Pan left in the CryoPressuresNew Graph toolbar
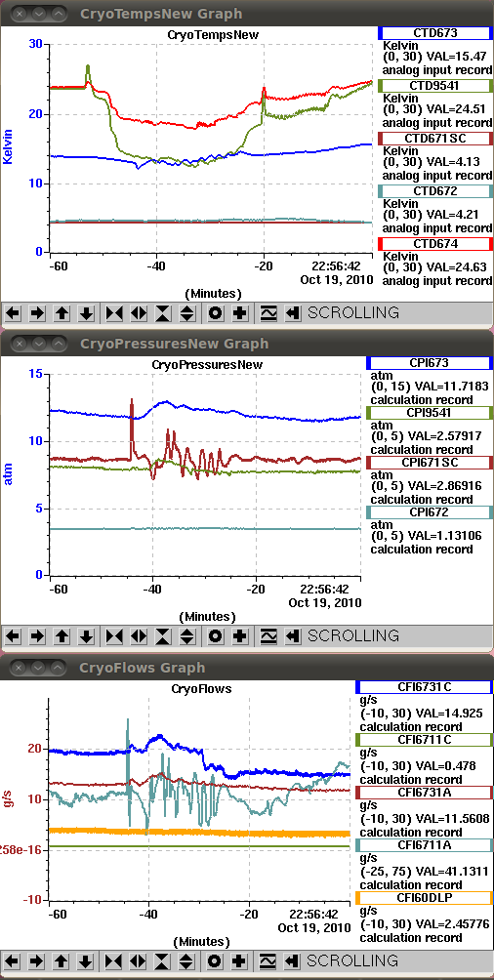494x980 pixels. [x=13, y=636]
